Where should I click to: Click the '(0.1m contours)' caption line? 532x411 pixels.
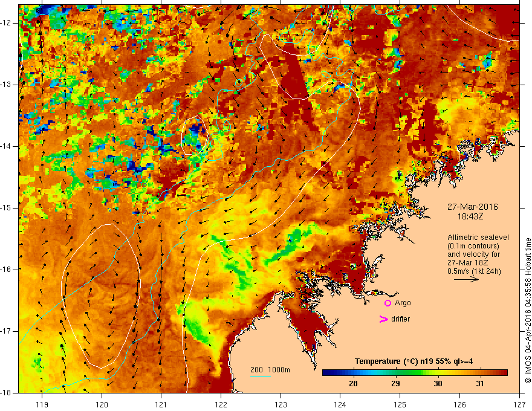click(473, 246)
